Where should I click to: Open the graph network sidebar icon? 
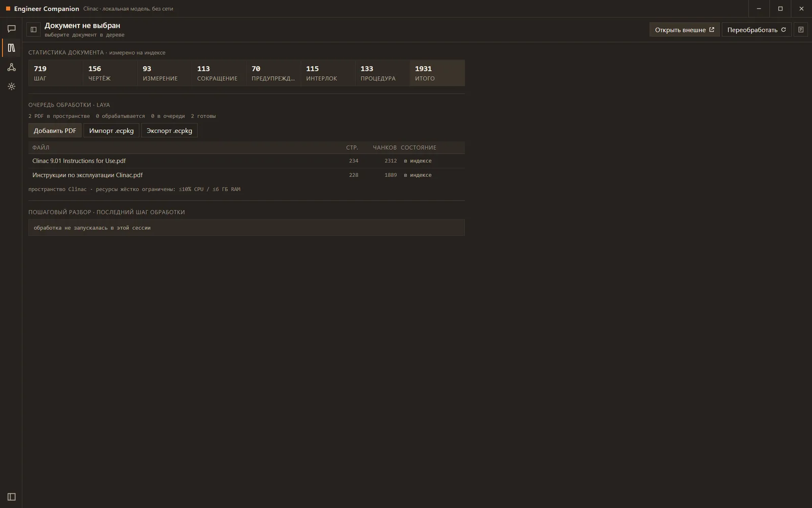[x=11, y=67]
